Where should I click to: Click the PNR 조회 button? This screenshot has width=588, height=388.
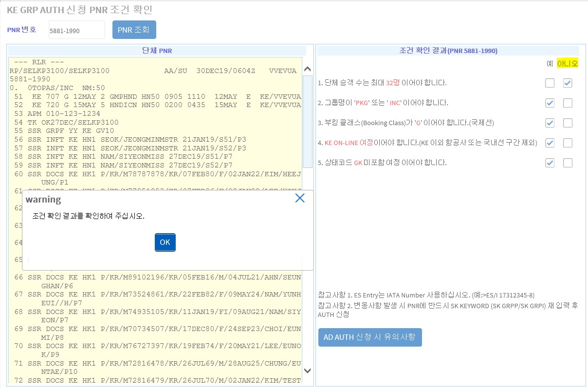coord(134,30)
